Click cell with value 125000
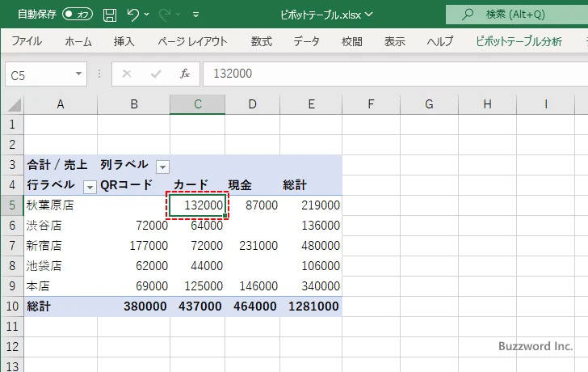The width and height of the screenshot is (588, 372). 198,286
